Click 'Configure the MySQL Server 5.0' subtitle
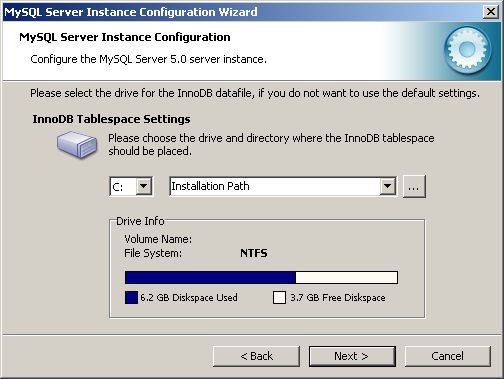Viewport: 504px width, 379px height. [x=148, y=59]
